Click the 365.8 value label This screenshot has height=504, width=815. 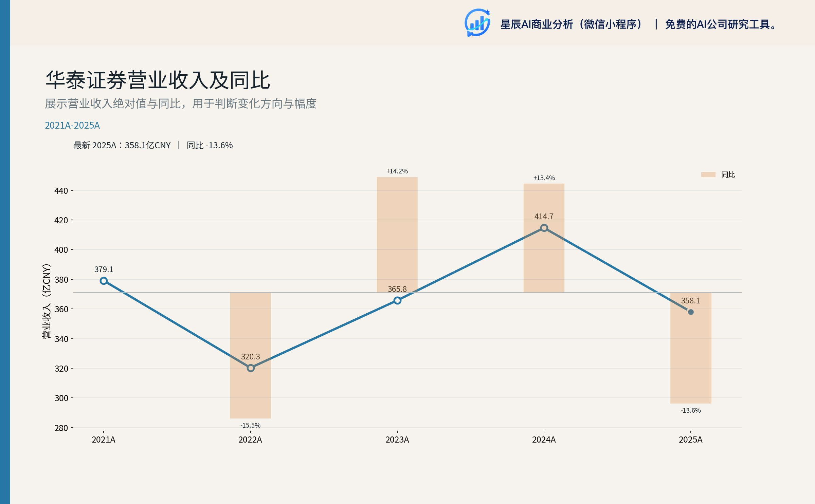[x=397, y=289]
